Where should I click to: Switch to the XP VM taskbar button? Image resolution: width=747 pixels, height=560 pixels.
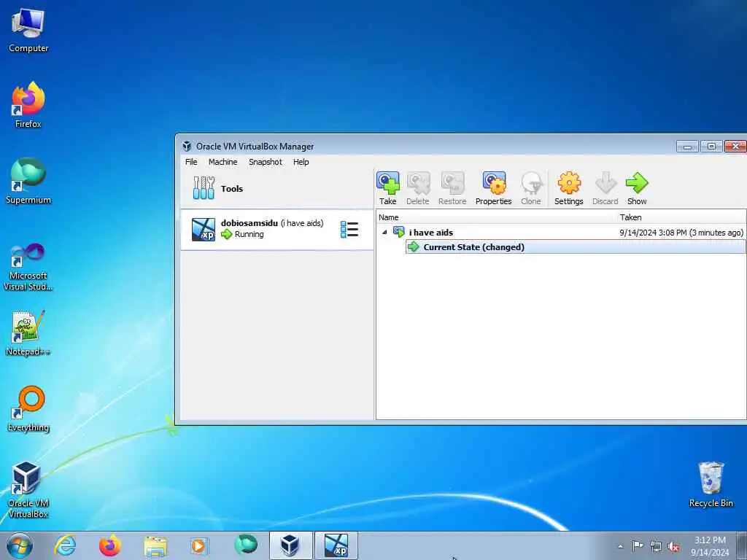coord(336,545)
